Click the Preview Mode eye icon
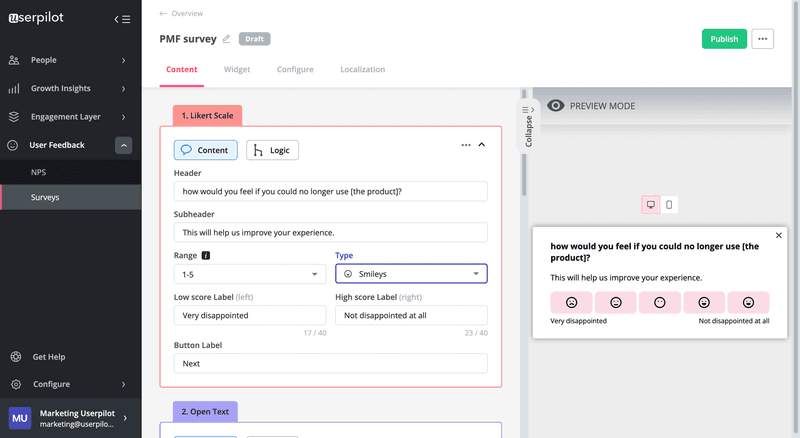The height and width of the screenshot is (438, 800). coord(556,106)
